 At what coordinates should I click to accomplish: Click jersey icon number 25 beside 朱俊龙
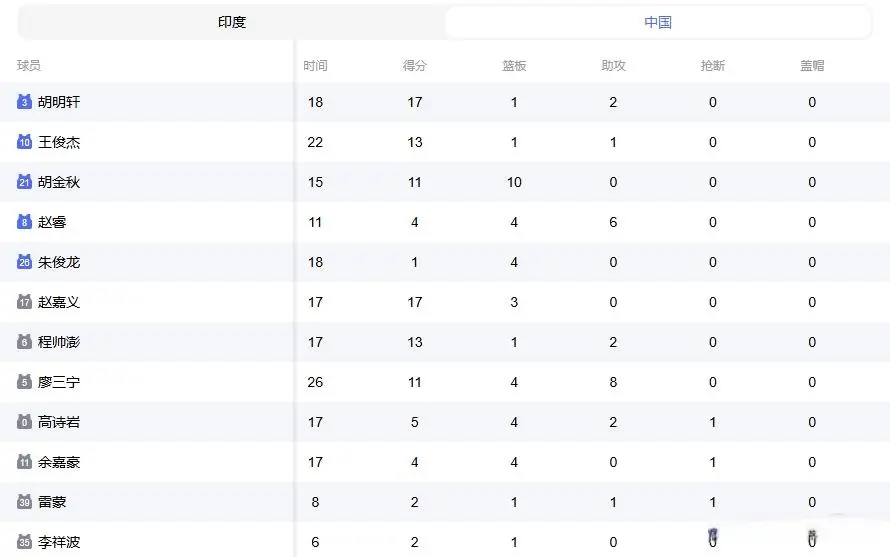click(x=25, y=262)
